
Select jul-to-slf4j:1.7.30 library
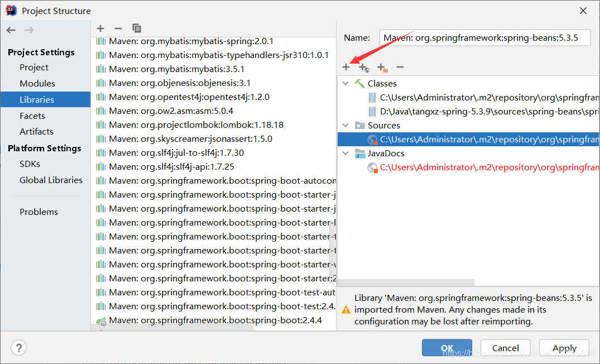(x=214, y=153)
